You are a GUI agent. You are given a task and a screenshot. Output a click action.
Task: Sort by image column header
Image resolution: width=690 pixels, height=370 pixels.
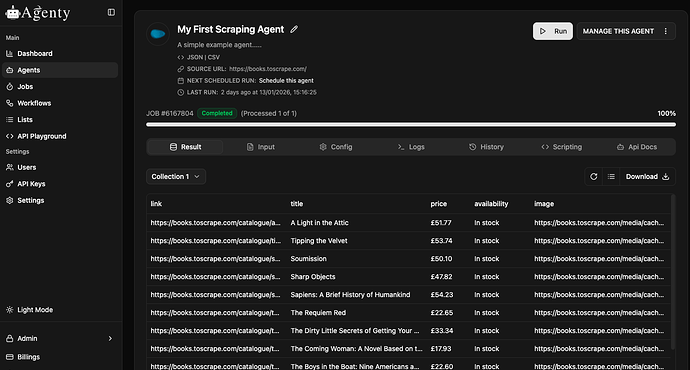click(x=544, y=204)
